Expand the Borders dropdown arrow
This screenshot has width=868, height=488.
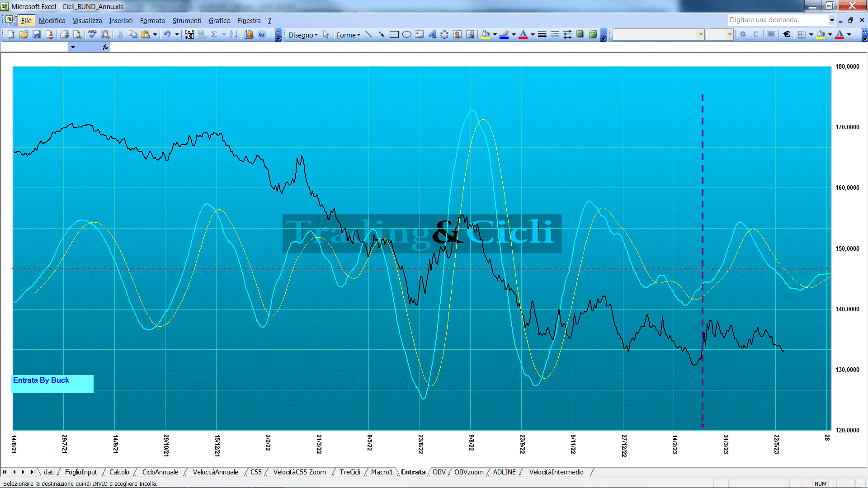[x=811, y=34]
